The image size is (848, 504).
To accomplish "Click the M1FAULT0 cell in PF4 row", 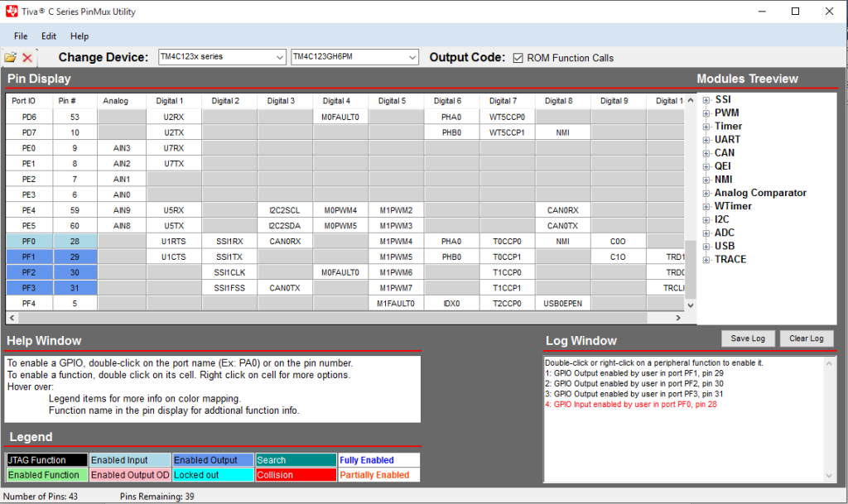I will pyautogui.click(x=396, y=304).
